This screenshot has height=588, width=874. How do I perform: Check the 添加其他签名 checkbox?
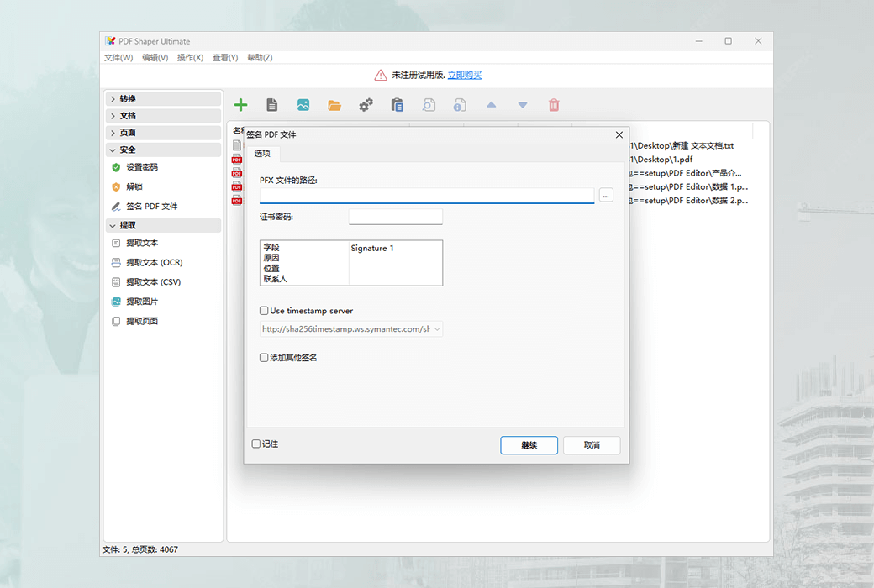(263, 357)
